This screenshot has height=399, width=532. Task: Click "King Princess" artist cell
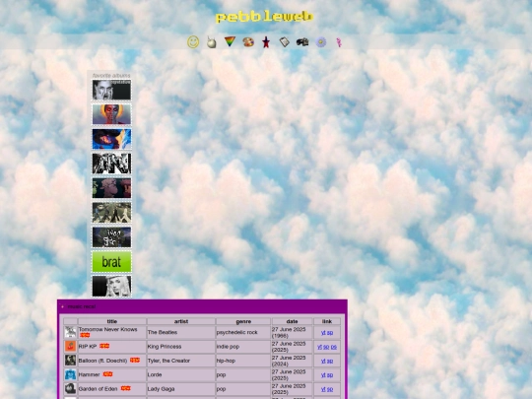[181, 347]
